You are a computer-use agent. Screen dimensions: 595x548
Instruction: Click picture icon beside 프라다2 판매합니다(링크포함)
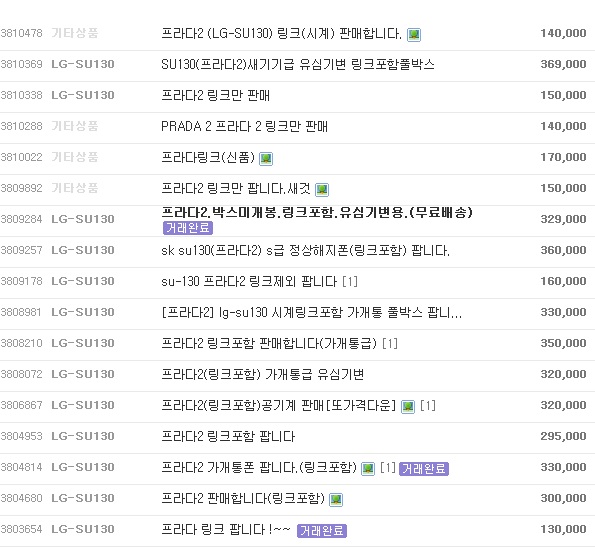(x=336, y=500)
